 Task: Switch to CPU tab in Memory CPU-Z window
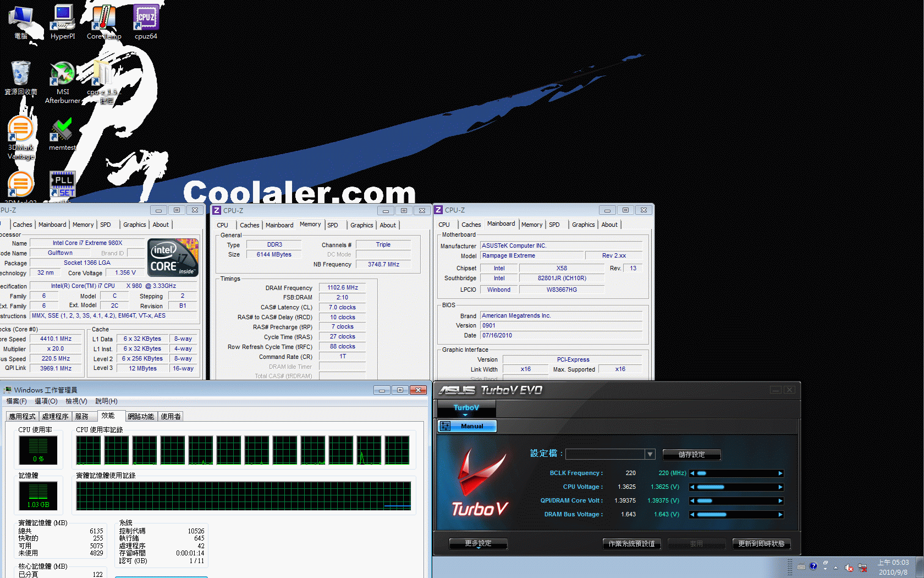coord(222,225)
